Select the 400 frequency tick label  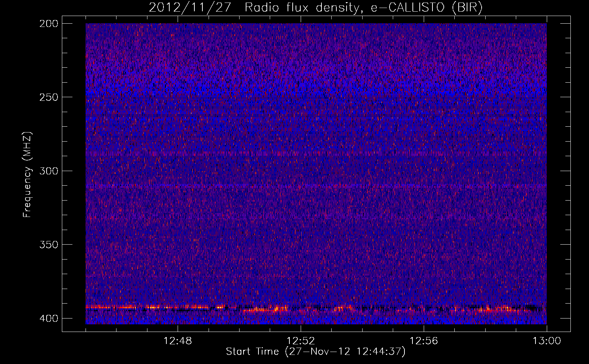pyautogui.click(x=48, y=318)
